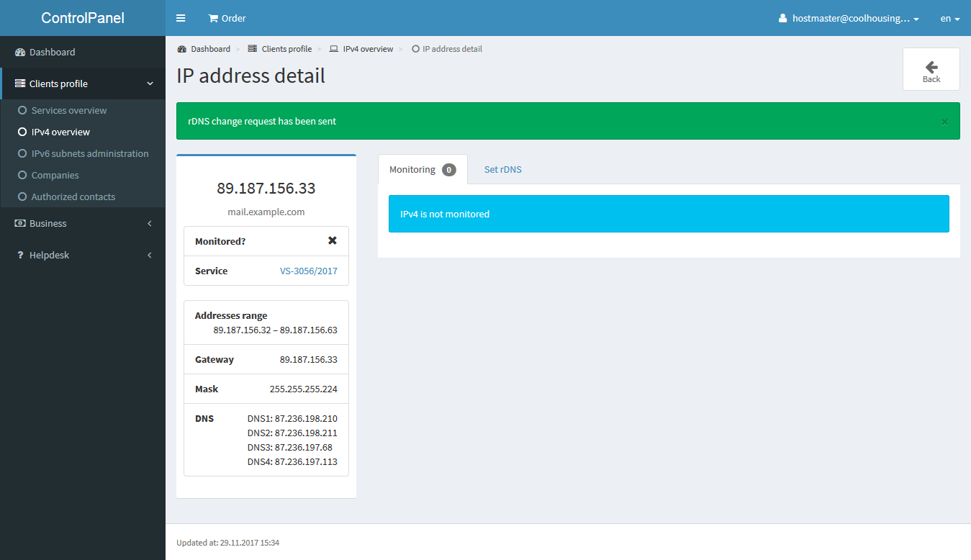Click the IPv4 overview breadcrumb link
Screen dimensions: 971x560
[x=368, y=49]
